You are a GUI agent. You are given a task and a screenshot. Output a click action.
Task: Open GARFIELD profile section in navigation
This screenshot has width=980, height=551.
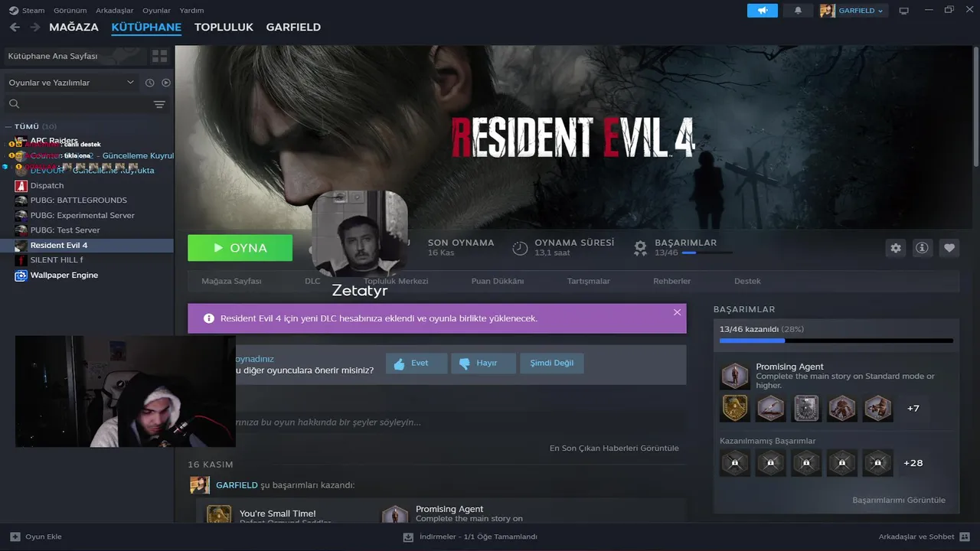(x=293, y=27)
